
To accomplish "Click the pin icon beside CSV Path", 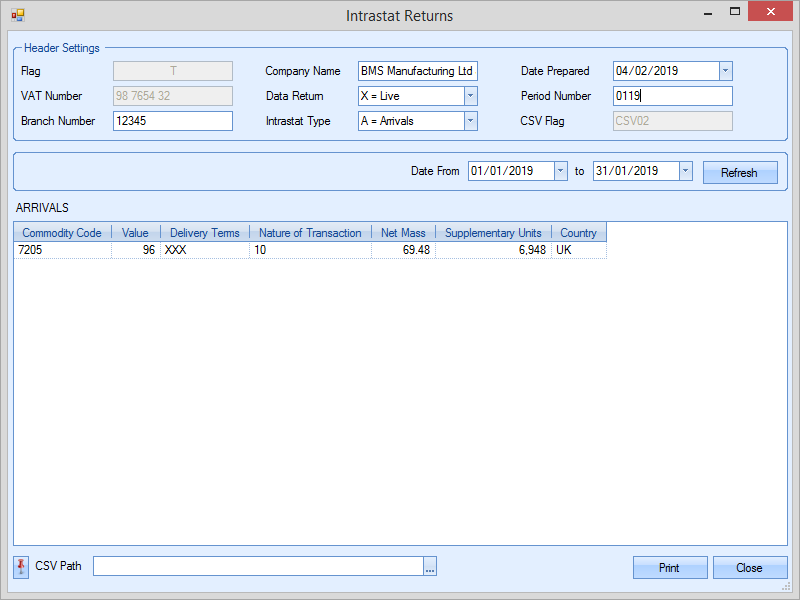I will 22,567.
